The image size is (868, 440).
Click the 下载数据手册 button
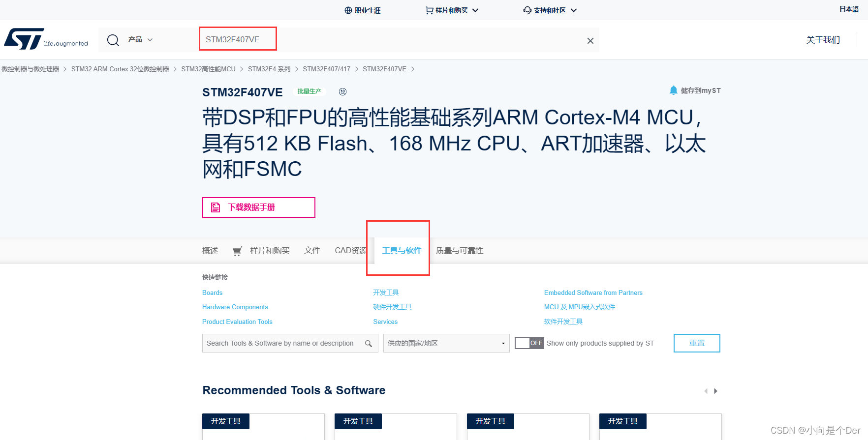tap(259, 207)
